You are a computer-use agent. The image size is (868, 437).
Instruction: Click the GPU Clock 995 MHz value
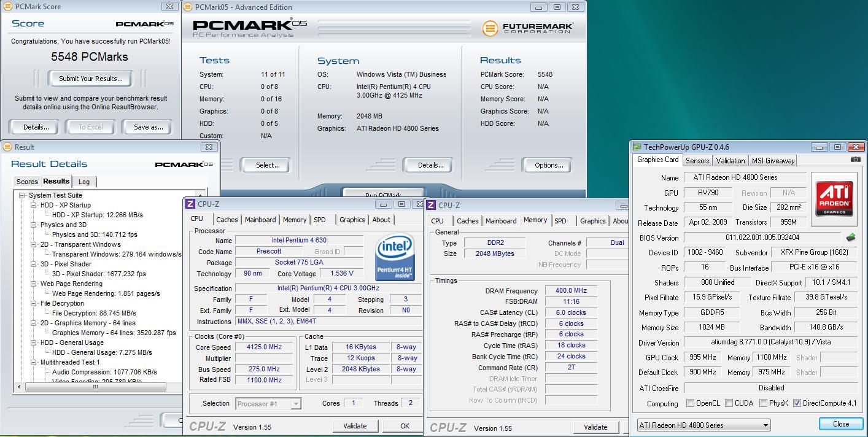click(702, 357)
